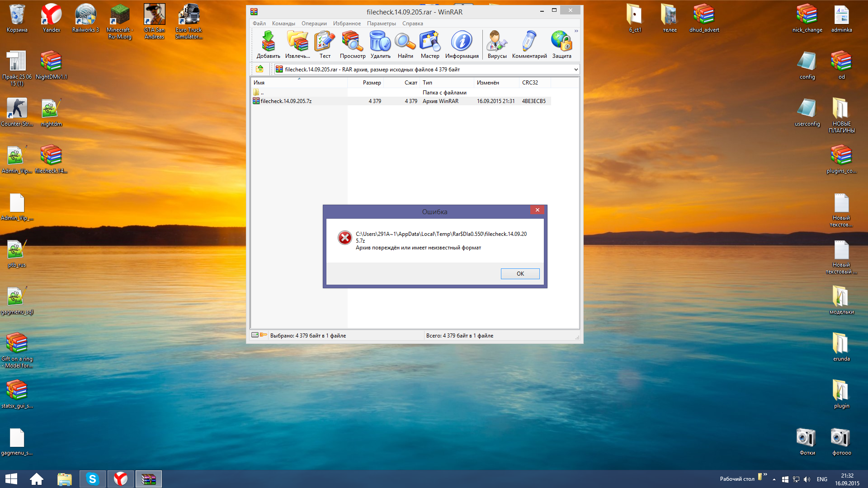Select the parent folder '..' row
The image size is (868, 488).
coord(401,93)
